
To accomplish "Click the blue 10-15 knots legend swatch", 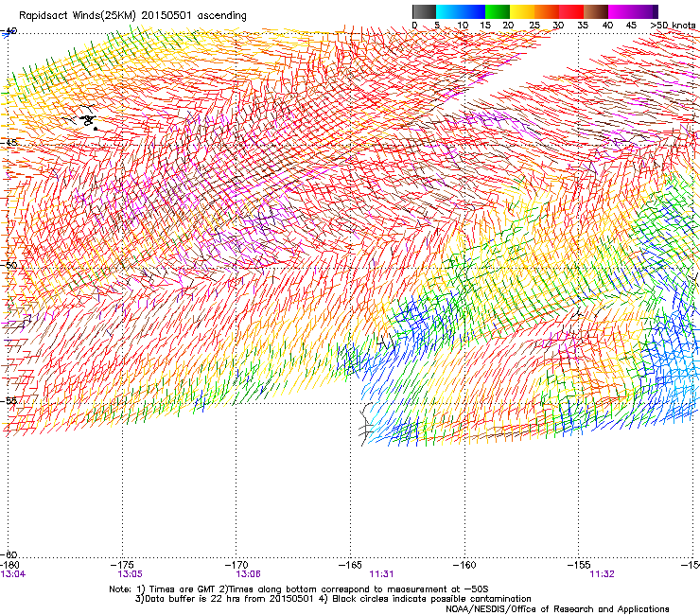I will point(473,11).
